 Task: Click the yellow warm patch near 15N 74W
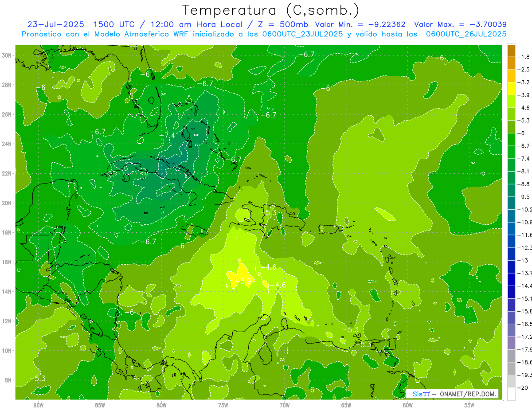click(x=239, y=276)
